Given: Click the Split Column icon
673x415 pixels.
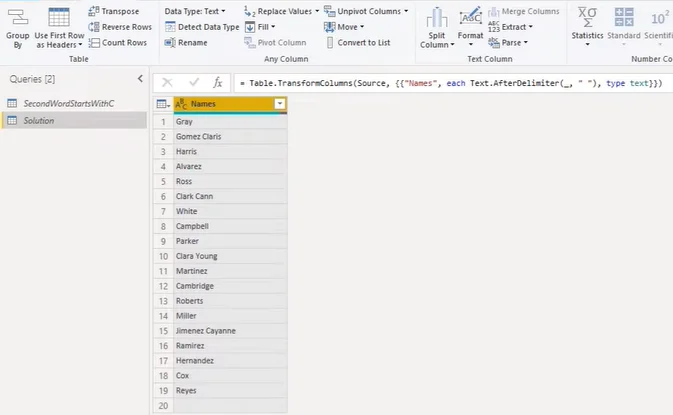Looking at the screenshot, I should coord(437,18).
